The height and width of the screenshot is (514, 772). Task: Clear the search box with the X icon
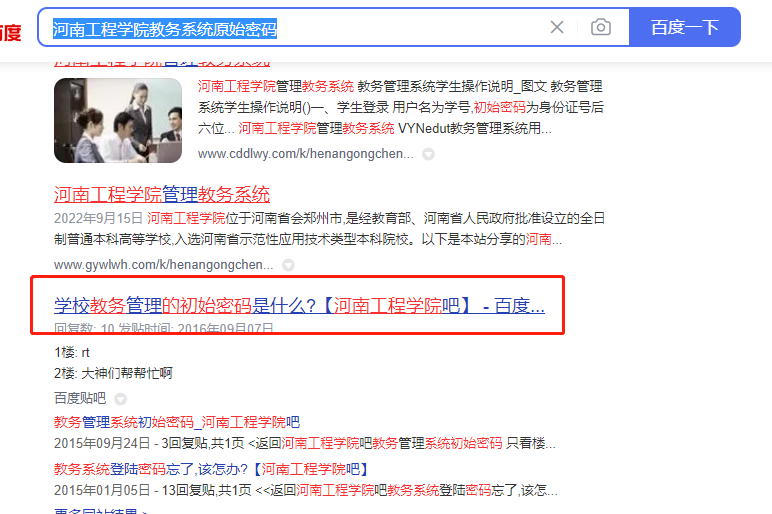tap(557, 27)
